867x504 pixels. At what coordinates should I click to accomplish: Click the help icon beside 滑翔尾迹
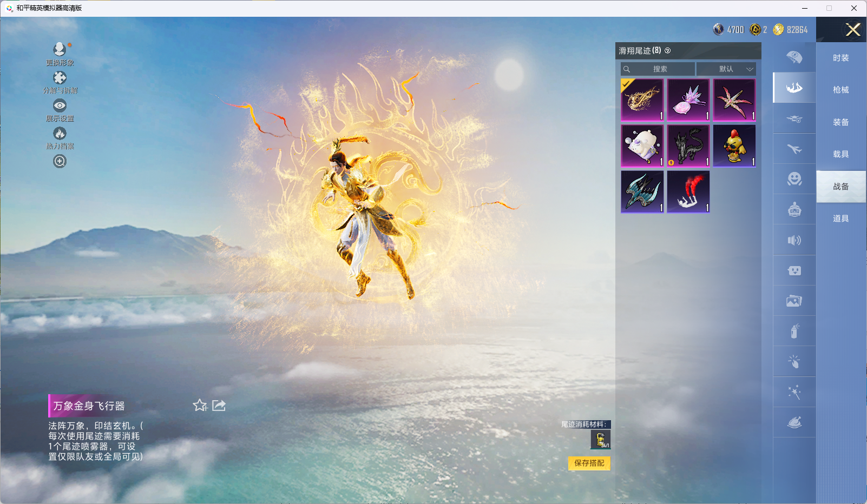click(x=668, y=51)
